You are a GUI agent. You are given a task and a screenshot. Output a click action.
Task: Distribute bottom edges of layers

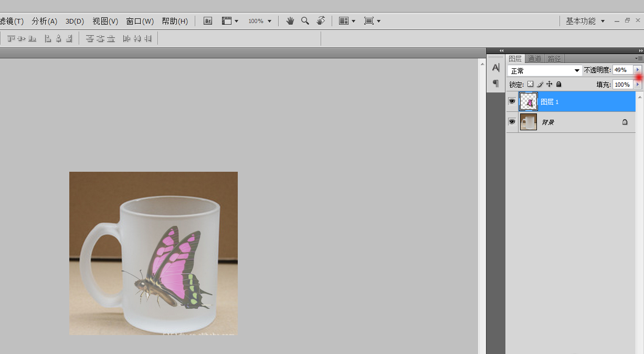click(x=111, y=38)
